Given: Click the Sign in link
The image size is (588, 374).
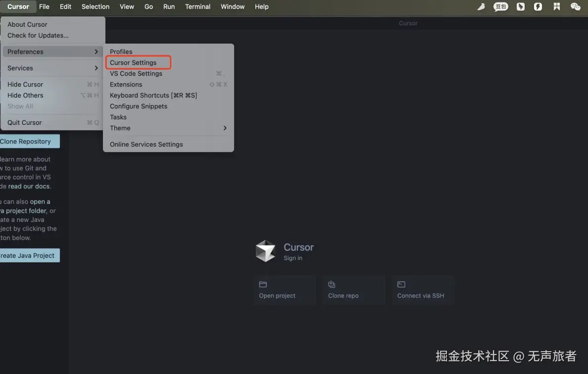Looking at the screenshot, I should coord(293,258).
